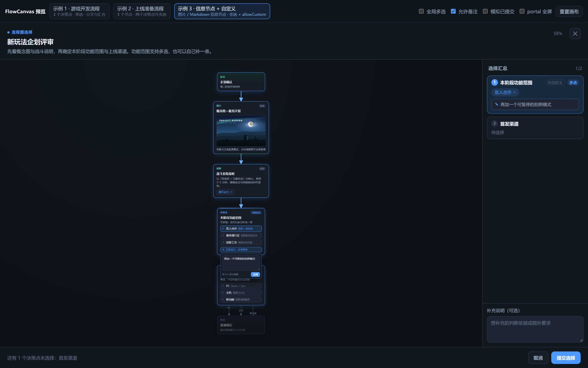Click the 1/2 progress counter

pos(578,69)
